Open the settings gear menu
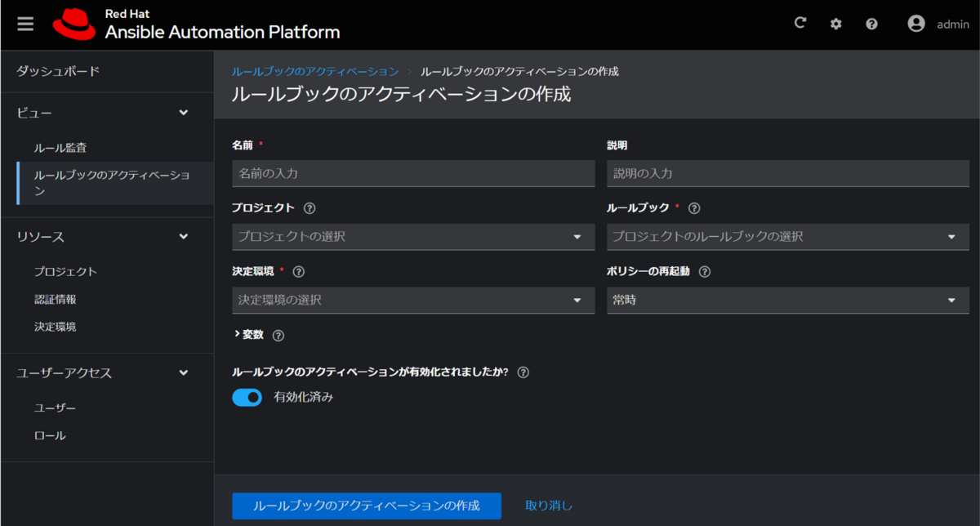Viewport: 980px width, 526px height. [835, 23]
